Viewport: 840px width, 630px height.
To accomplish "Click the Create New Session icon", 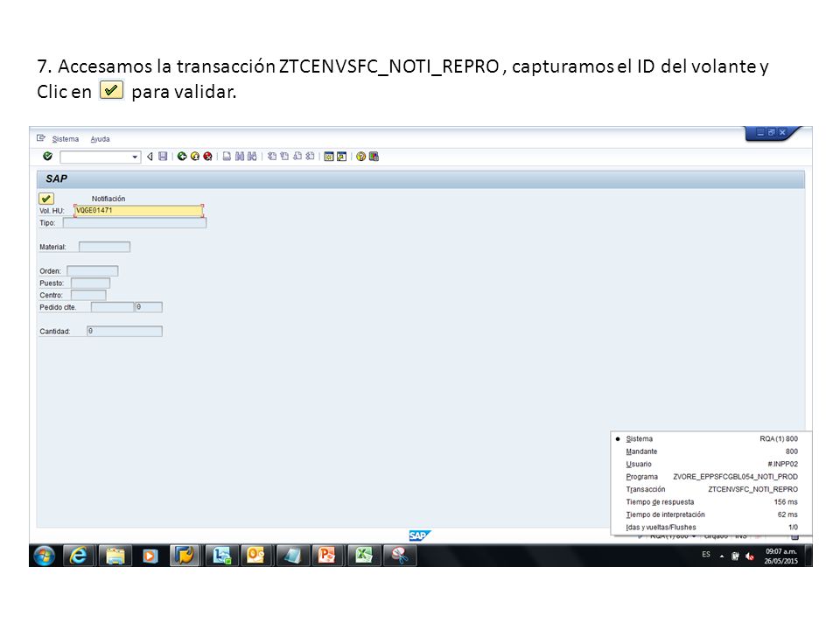I will (x=329, y=157).
